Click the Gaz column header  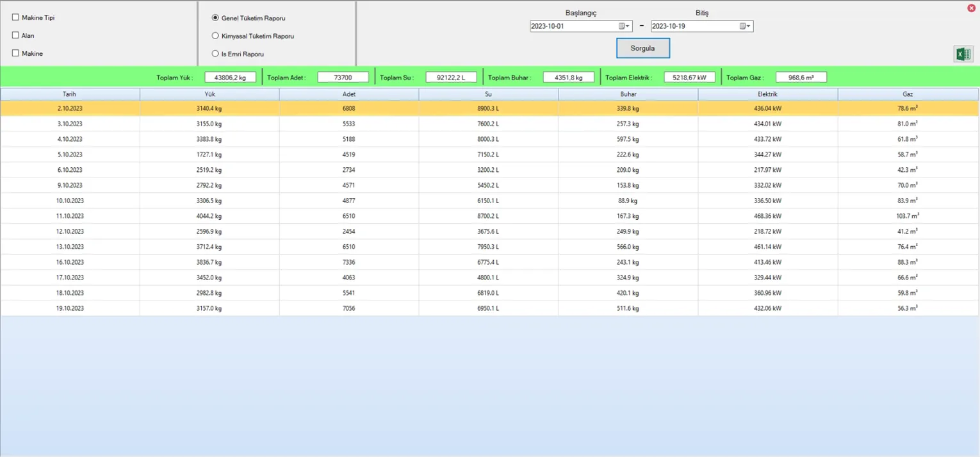[908, 94]
